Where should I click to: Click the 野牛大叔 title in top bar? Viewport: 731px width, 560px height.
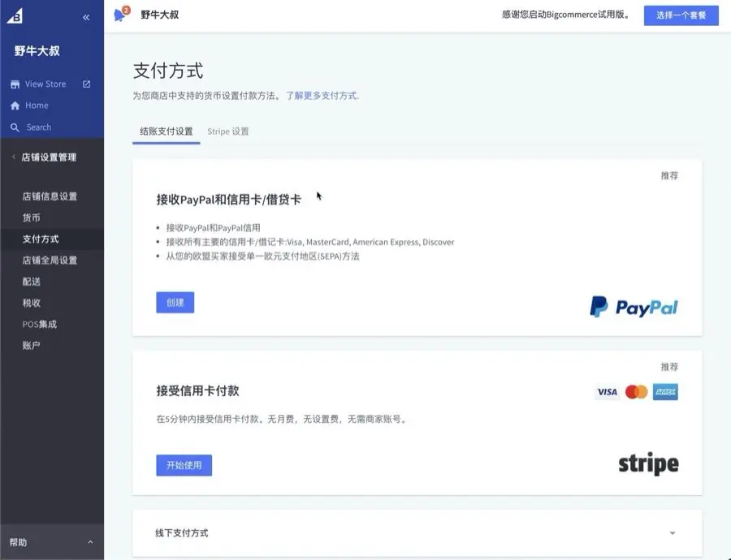[160, 15]
